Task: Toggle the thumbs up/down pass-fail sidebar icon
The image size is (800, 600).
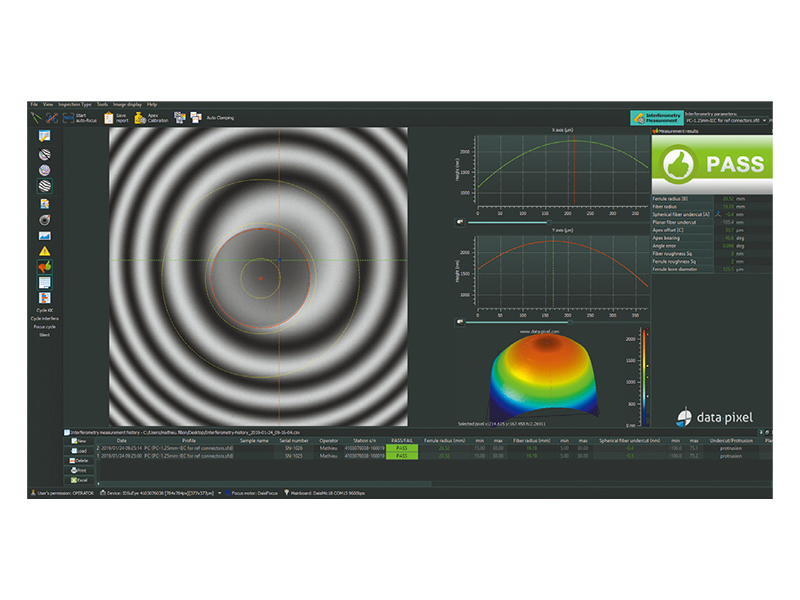Action: pos(44,266)
